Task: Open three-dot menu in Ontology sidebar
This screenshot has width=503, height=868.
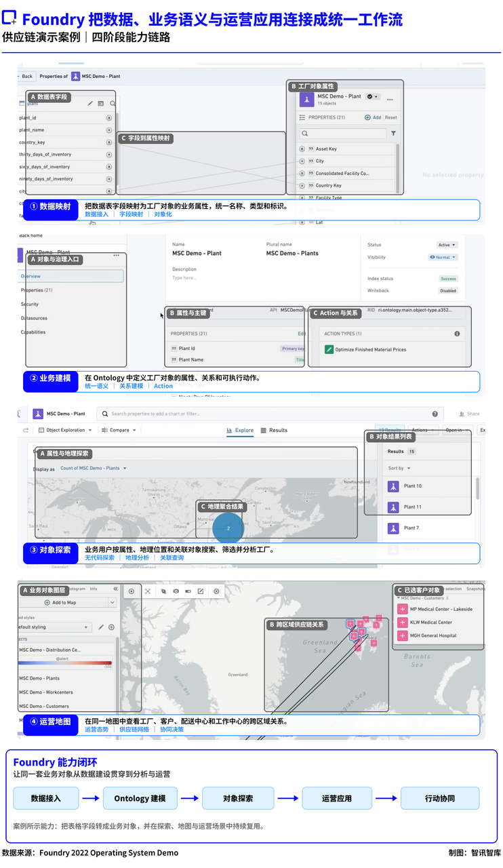Action: 117,255
